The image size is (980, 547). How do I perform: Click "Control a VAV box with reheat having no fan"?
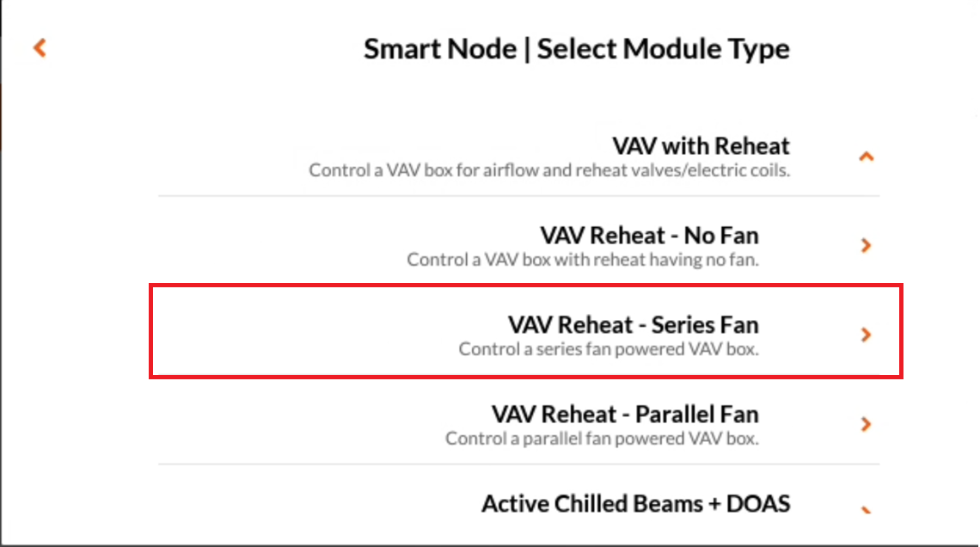pyautogui.click(x=583, y=260)
